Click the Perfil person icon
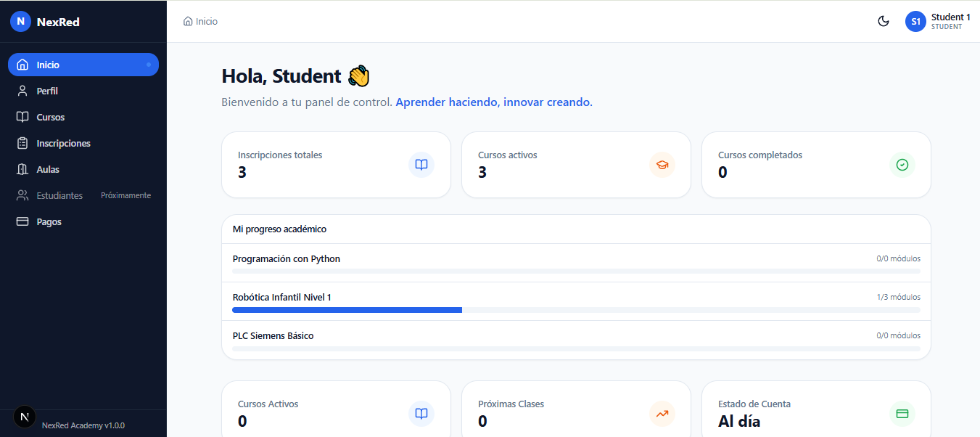The image size is (980, 437). pos(22,91)
